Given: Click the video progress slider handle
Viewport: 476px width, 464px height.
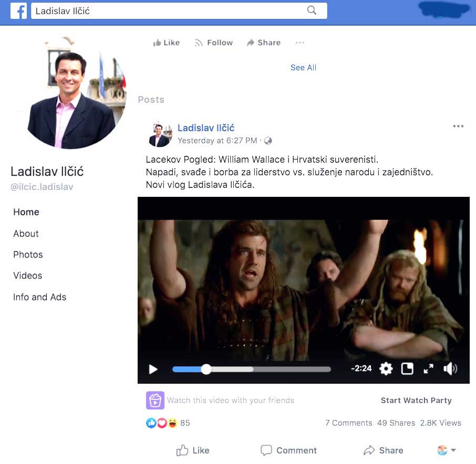Looking at the screenshot, I should [206, 370].
